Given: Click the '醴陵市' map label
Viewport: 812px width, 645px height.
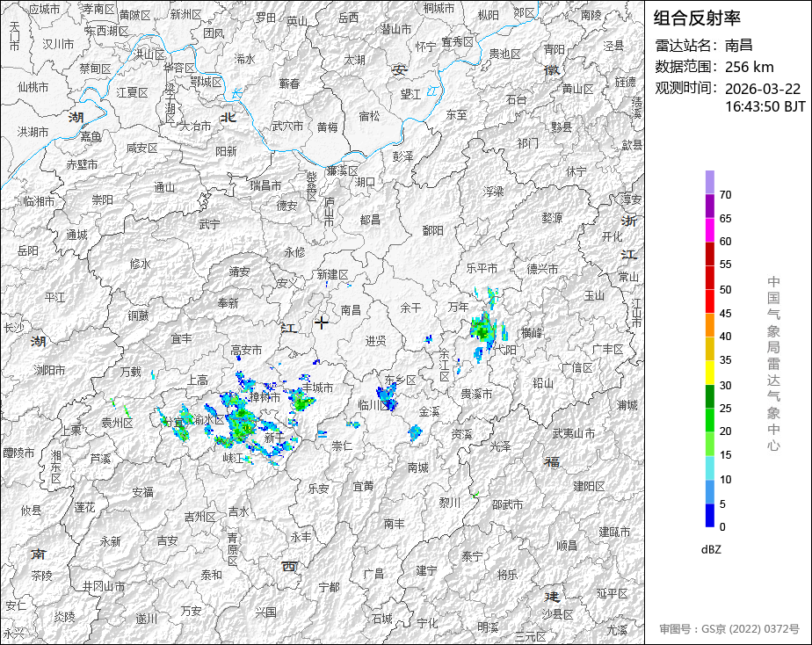Looking at the screenshot, I should tap(18, 453).
